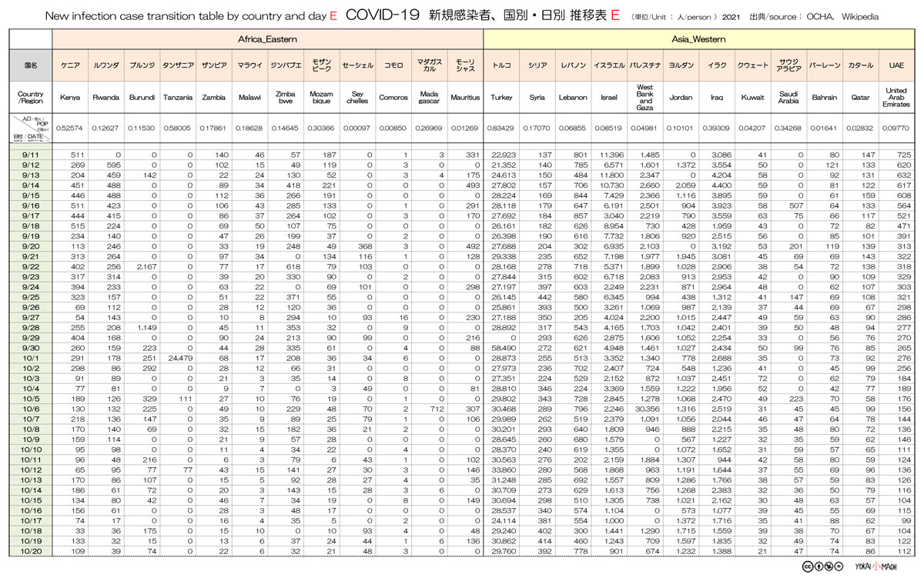
Task: Select the West Bank and Gaza header
Action: click(645, 98)
